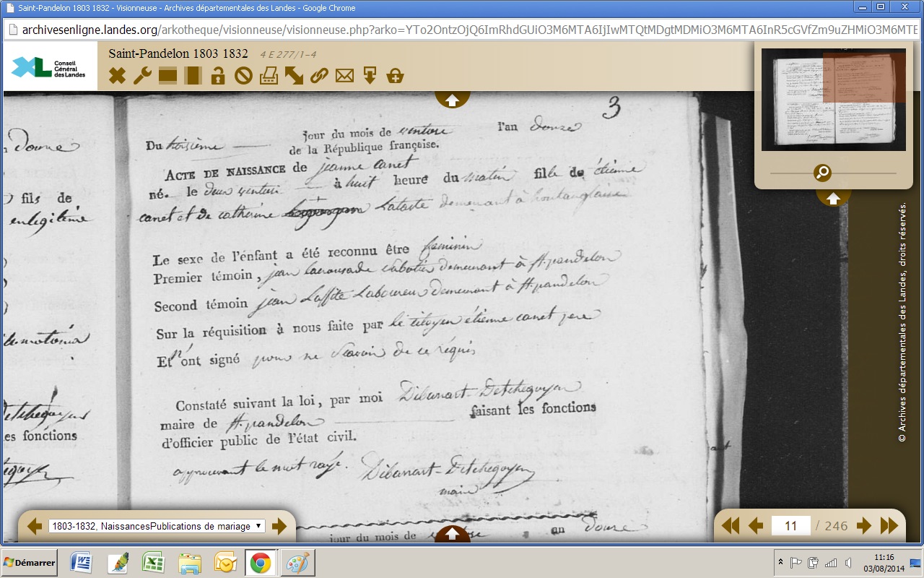Add image to basket icon
The width and height of the screenshot is (924, 578).
pos(395,75)
